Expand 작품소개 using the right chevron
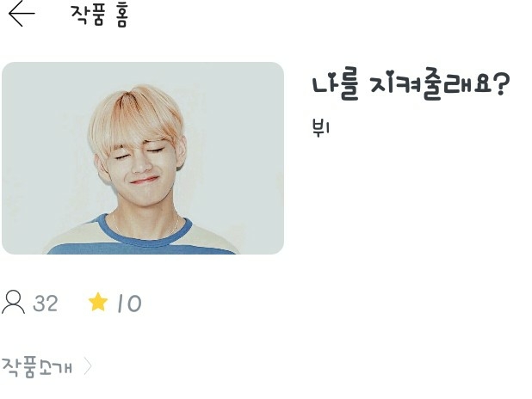 point(88,366)
